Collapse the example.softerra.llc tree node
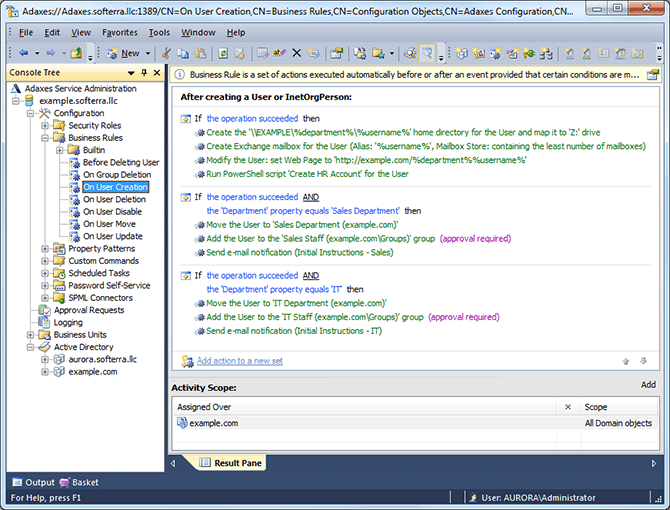670x510 pixels. 16,101
